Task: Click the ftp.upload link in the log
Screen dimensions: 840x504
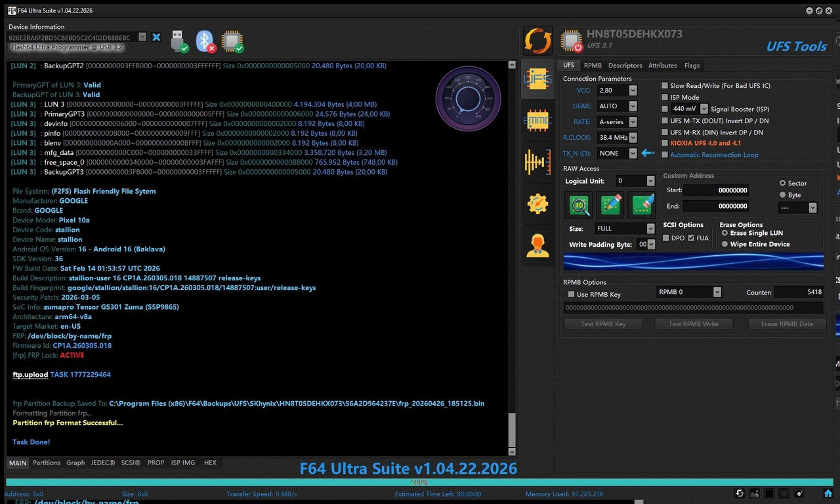Action: click(30, 375)
